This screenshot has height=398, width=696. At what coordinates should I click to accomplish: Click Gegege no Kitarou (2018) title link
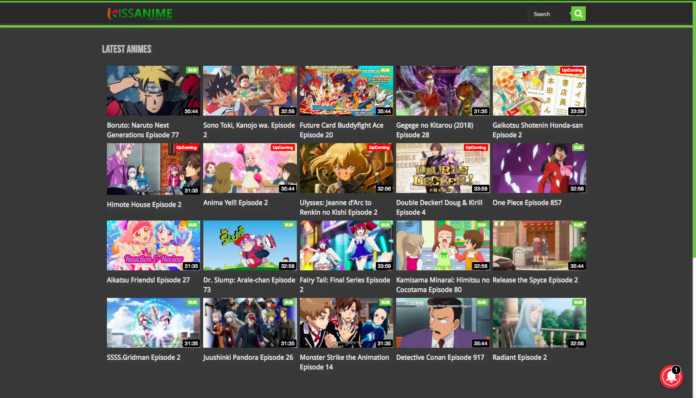435,130
